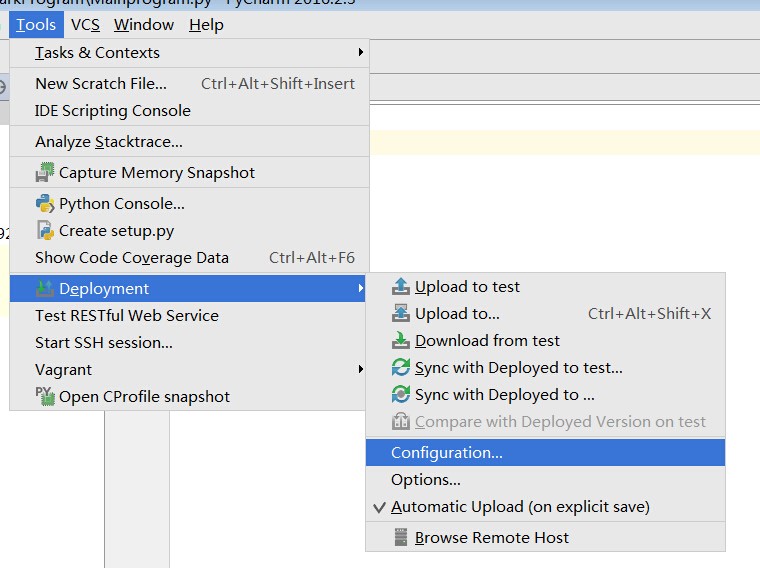Click the Deployment menu label

click(104, 289)
